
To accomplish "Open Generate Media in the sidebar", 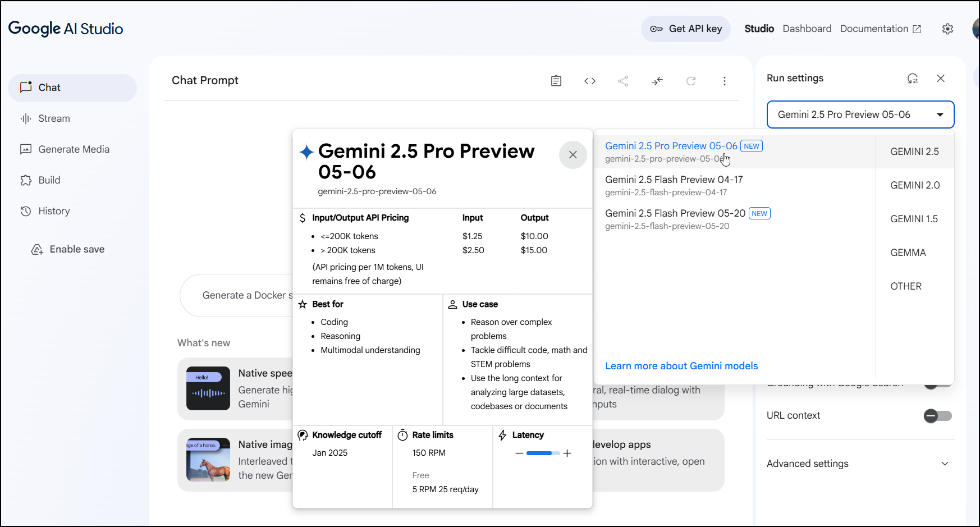I will click(72, 149).
